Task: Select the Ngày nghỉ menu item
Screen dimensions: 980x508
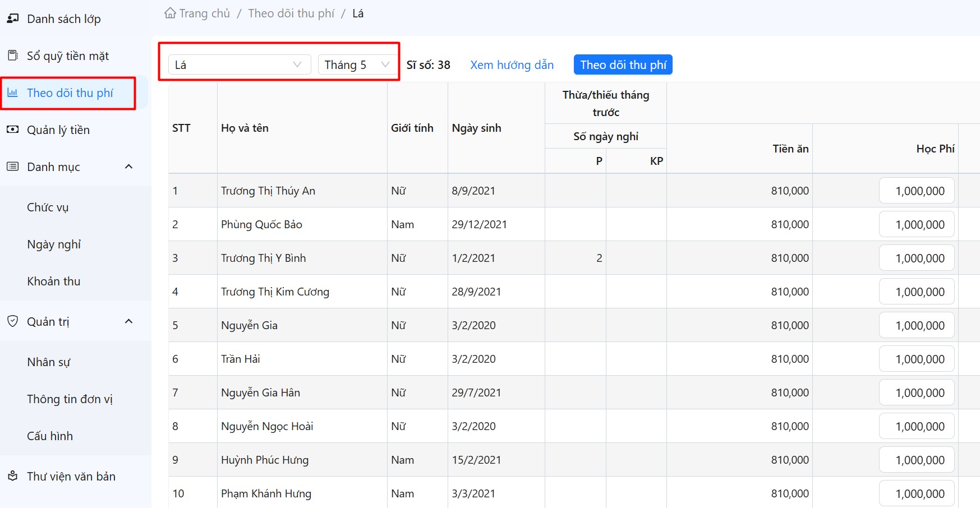Action: 54,244
